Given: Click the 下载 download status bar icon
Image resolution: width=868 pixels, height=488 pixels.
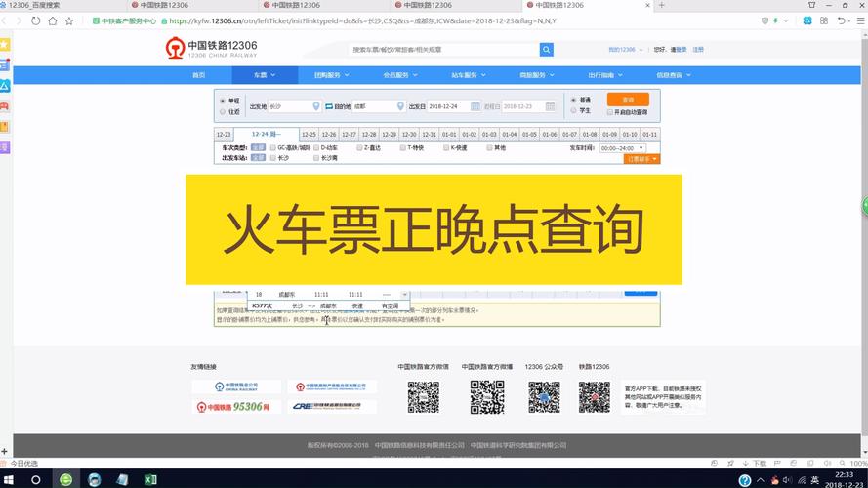Looking at the screenshot, I should 755,463.
